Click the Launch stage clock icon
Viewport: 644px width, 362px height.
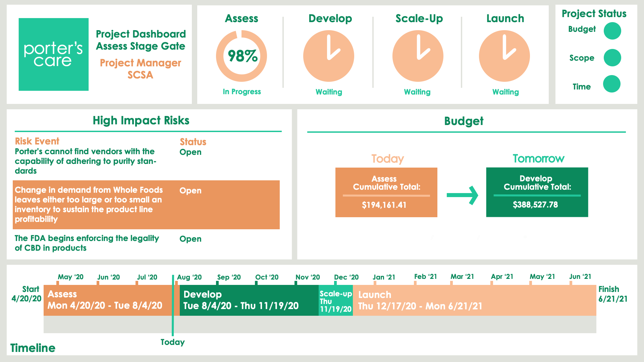tap(504, 56)
